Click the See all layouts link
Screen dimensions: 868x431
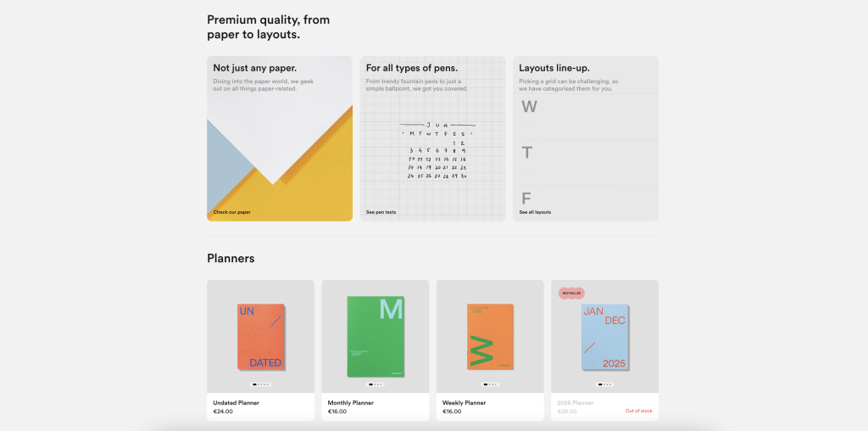[x=535, y=212]
